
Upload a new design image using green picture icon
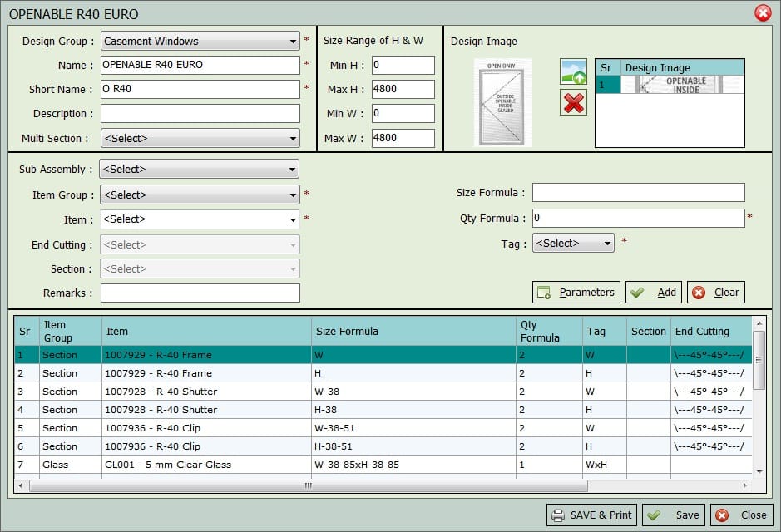tap(571, 72)
